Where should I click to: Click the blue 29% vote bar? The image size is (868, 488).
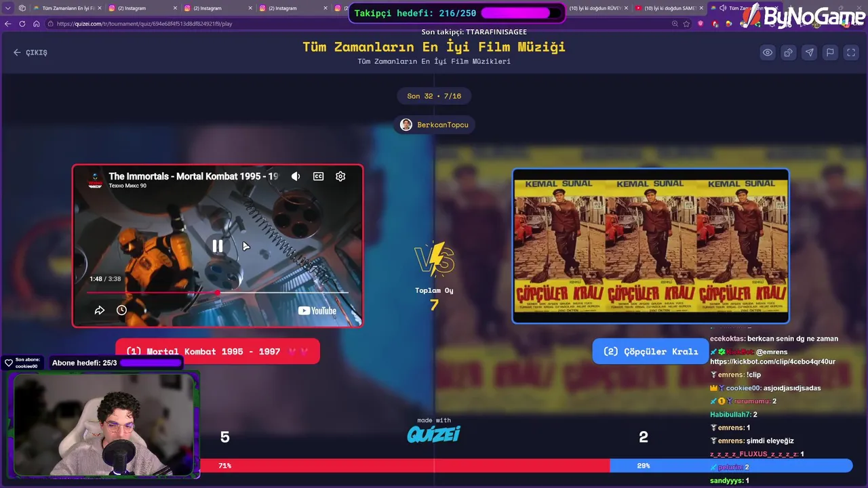click(x=731, y=466)
